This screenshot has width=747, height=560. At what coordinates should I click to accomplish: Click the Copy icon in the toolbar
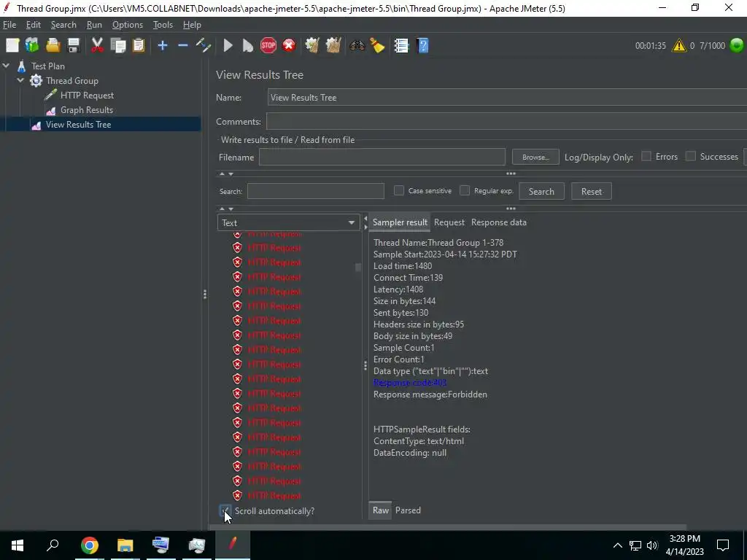pos(117,45)
